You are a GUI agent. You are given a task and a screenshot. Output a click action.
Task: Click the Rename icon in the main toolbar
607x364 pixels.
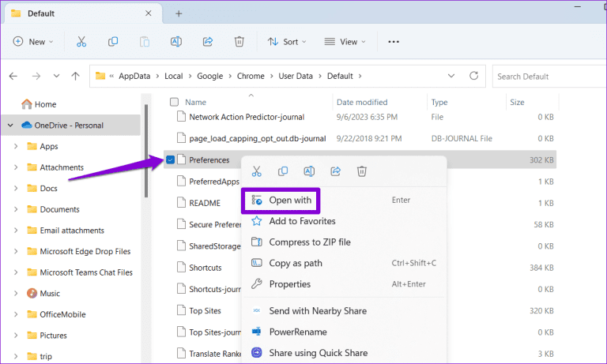click(176, 42)
